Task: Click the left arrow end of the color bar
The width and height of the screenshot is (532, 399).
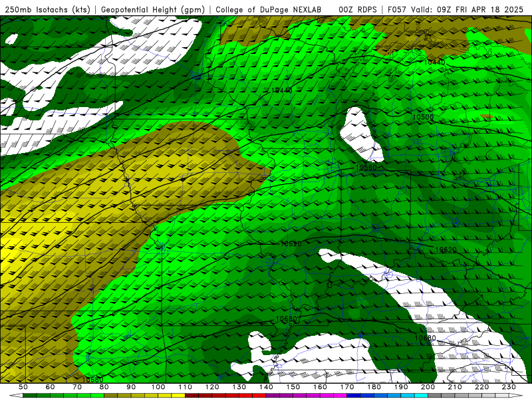Action: pyautogui.click(x=16, y=396)
